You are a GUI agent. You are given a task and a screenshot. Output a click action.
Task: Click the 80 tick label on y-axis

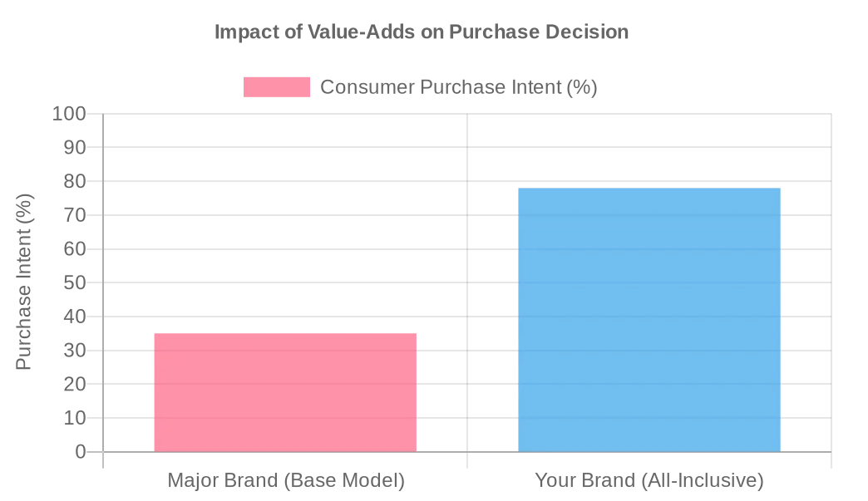(x=75, y=181)
